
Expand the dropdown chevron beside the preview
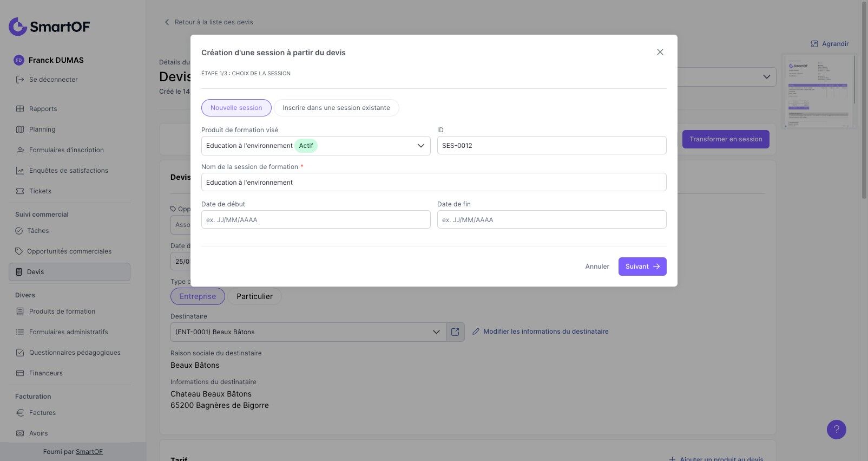tap(766, 77)
